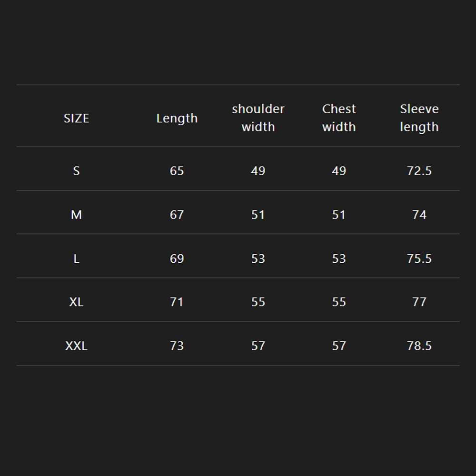This screenshot has height=476, width=476.
Task: Click the Length column header
Action: click(177, 118)
